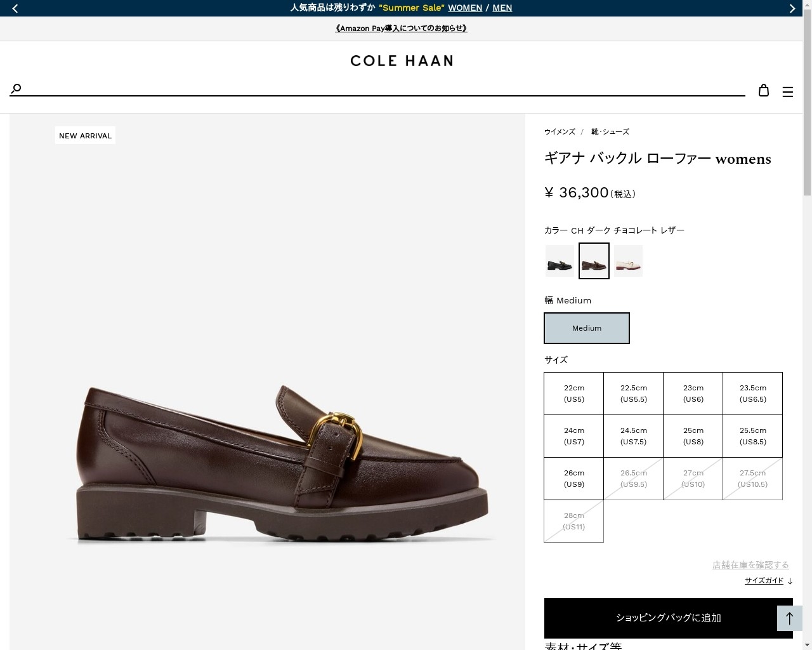Open the shopping bag icon

[x=764, y=90]
